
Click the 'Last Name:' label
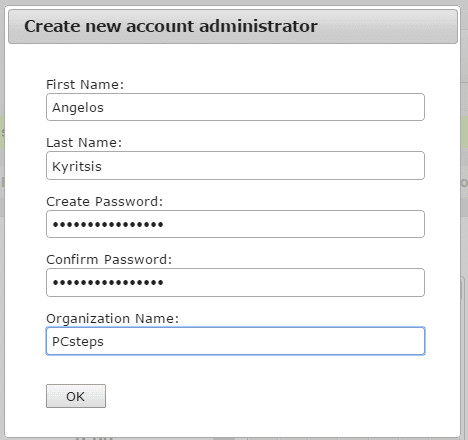tap(84, 143)
